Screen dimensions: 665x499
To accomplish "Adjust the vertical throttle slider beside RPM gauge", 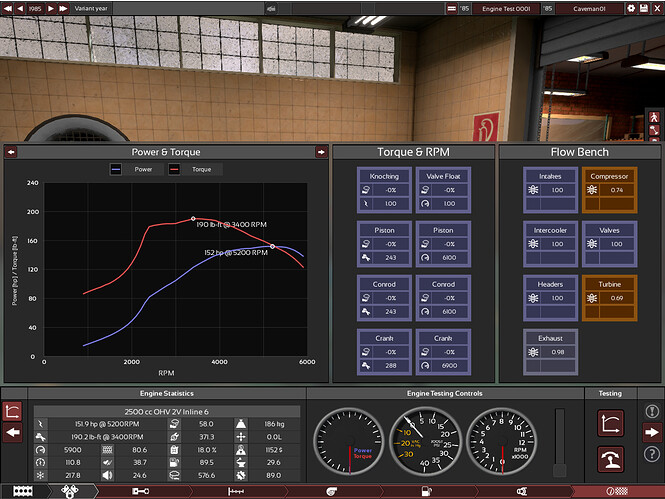I will 560,435.
